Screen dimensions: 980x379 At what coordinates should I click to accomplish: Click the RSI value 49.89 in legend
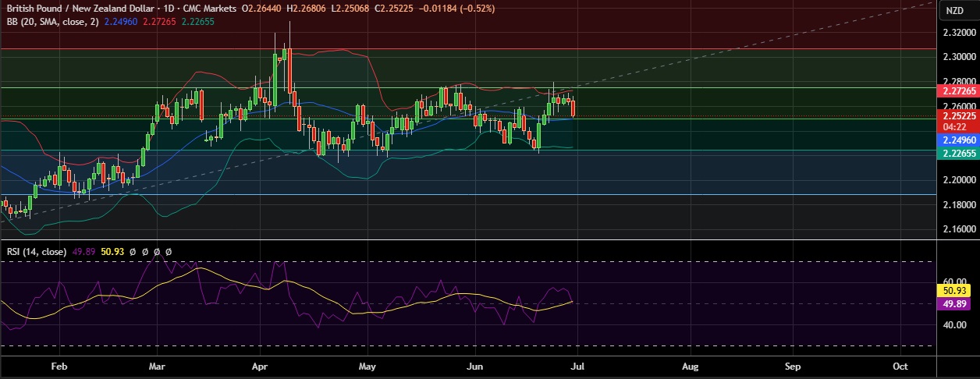click(82, 252)
